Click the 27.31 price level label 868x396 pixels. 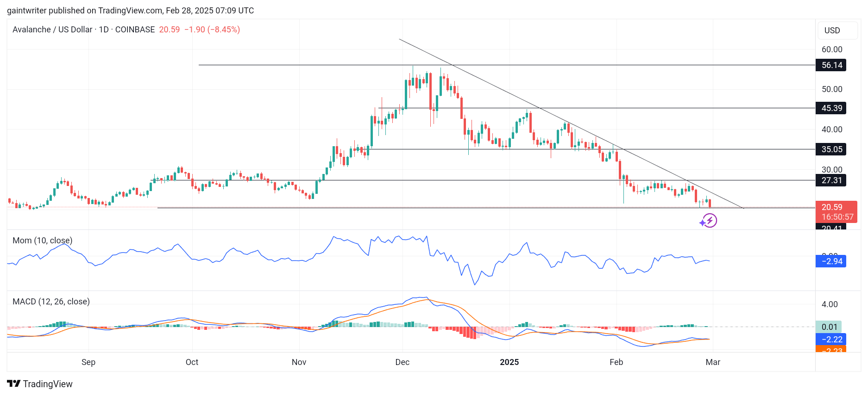coord(831,180)
